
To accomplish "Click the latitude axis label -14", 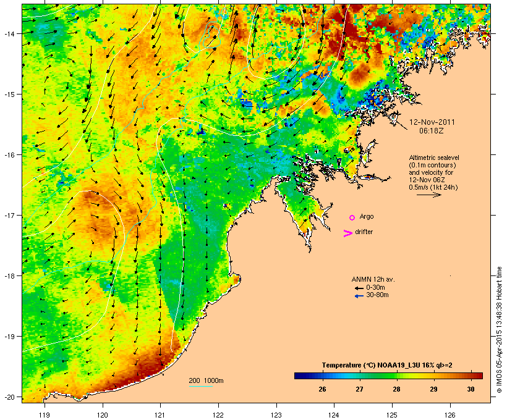I will [x=9, y=33].
